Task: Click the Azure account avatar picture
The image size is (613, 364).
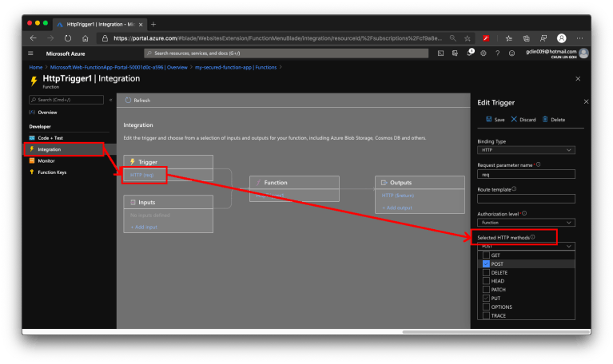Action: 583,53
